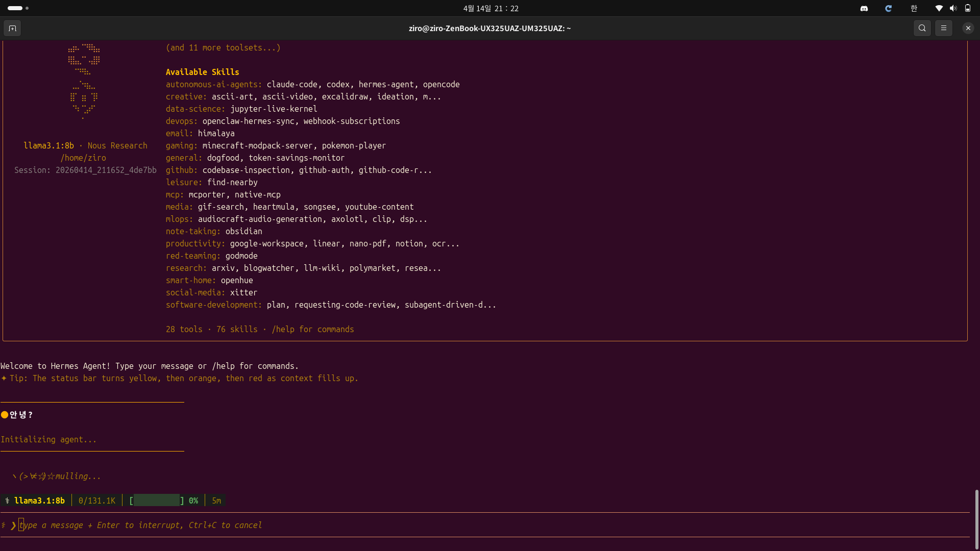The image size is (980, 551).
Task: Click the 'pokemon-player' skill text
Action: [354, 145]
